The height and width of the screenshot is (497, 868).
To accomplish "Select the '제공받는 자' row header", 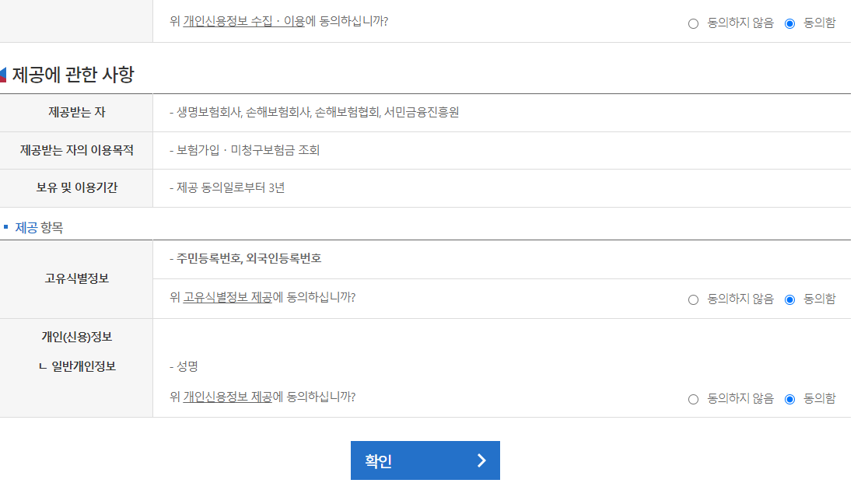I will [76, 112].
